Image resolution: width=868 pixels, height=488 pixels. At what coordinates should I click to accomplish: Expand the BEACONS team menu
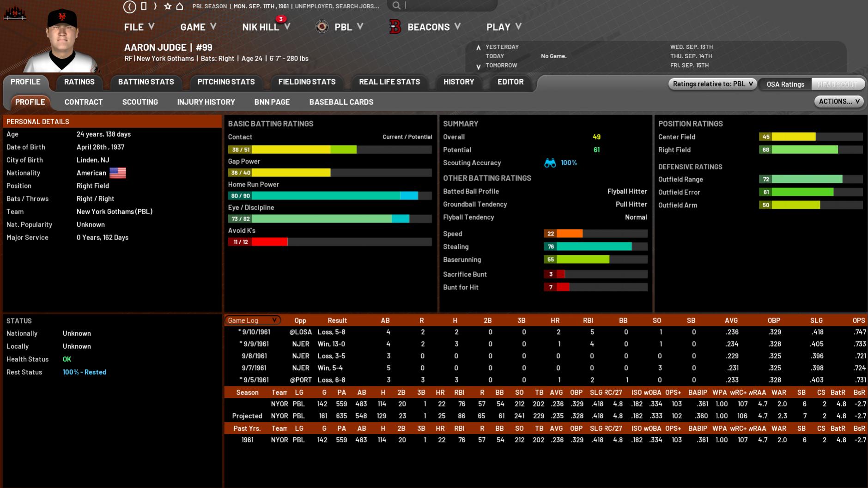point(434,27)
